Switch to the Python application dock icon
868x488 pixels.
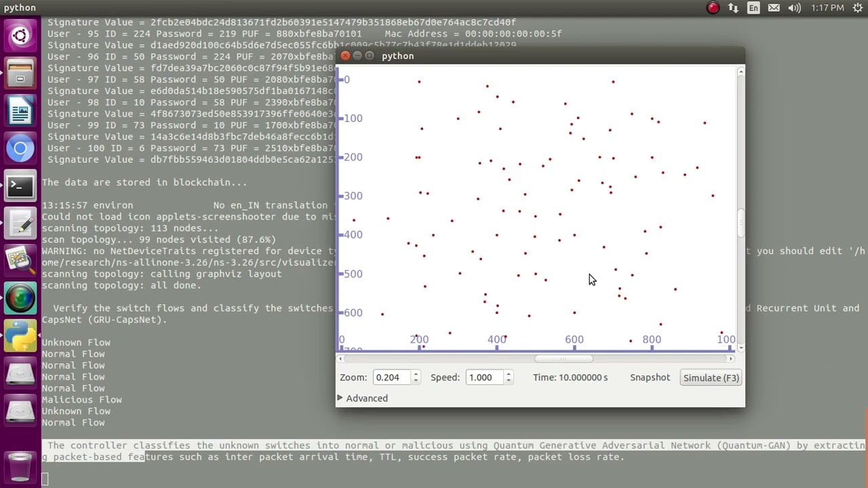tap(20, 335)
